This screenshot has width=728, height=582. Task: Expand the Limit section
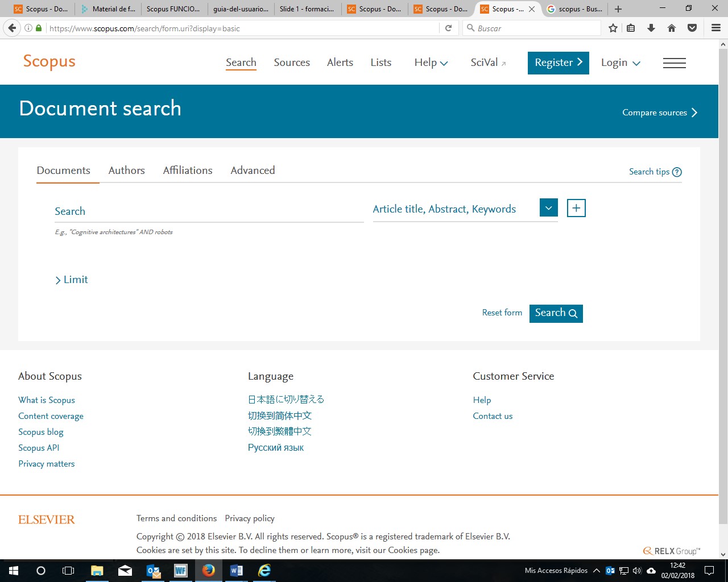72,280
